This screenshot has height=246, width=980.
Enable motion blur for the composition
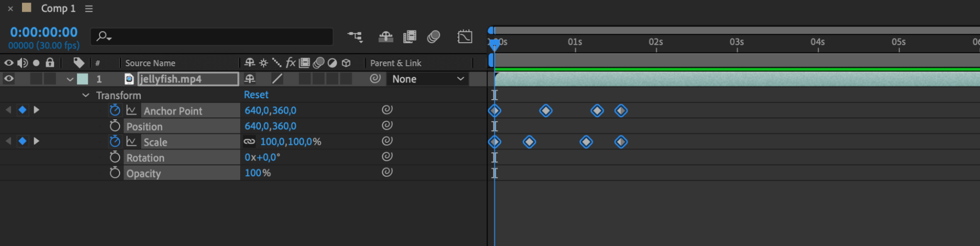click(433, 37)
